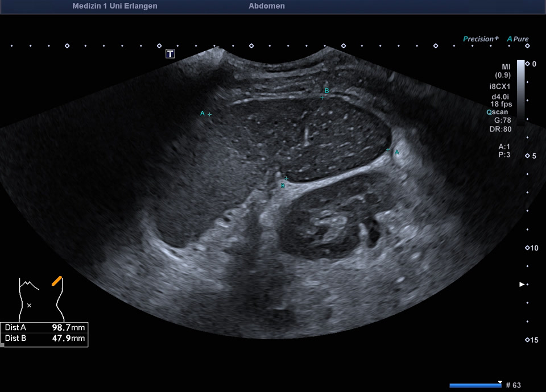546x392 pixels.
Task: Click the x mark inside body pictogram
Action: 29,305
